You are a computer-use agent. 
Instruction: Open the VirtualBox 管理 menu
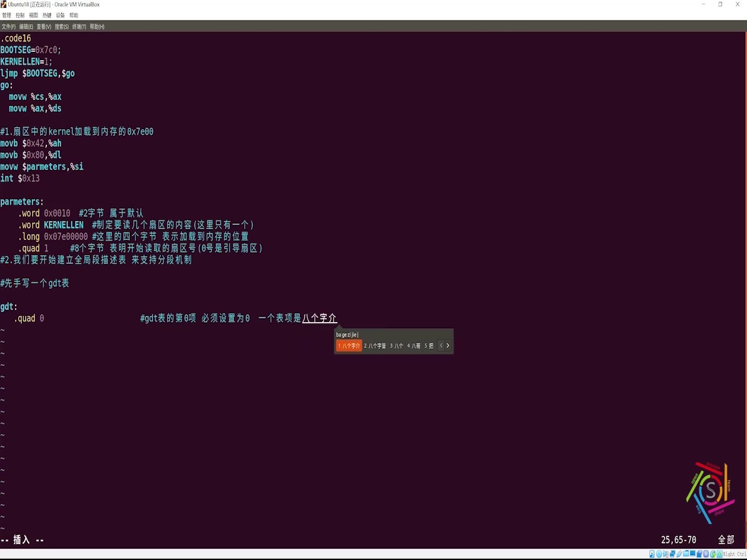(6, 16)
